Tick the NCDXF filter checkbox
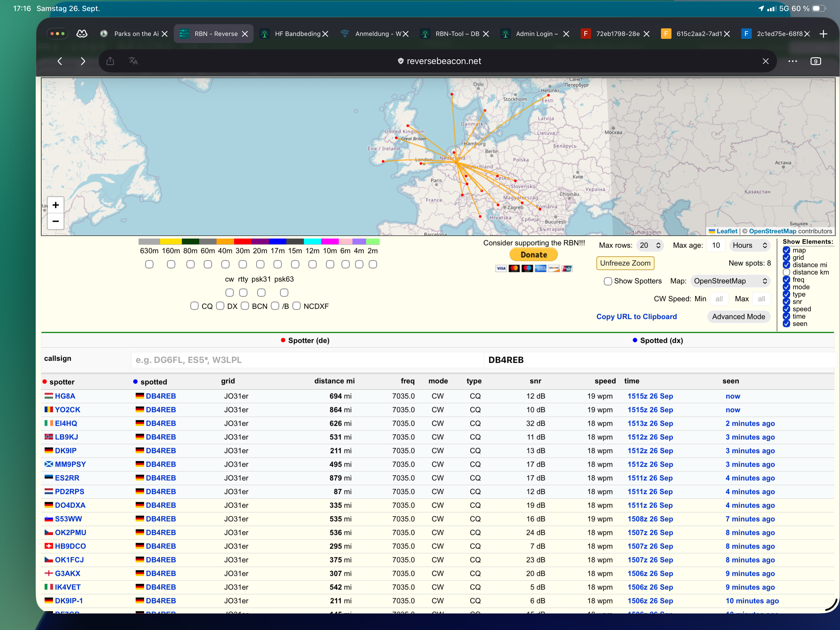Image resolution: width=840 pixels, height=630 pixels. 297,306
